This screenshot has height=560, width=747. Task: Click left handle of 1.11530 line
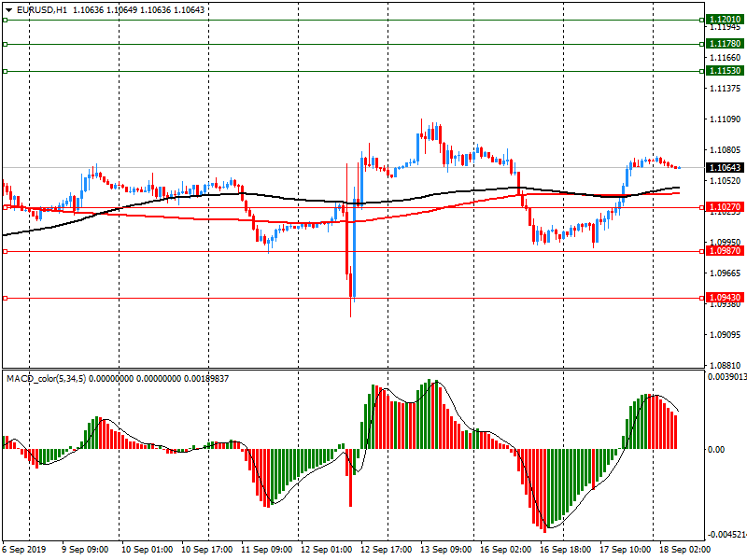pyautogui.click(x=6, y=72)
